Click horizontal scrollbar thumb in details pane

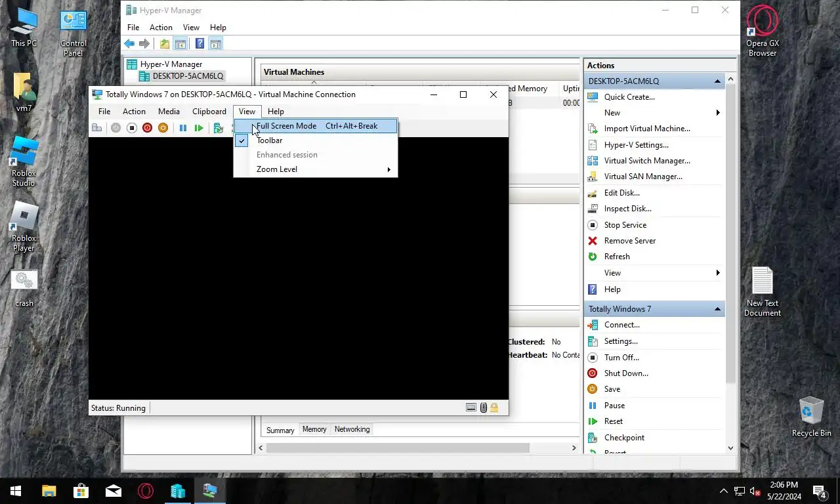pyautogui.click(x=398, y=448)
